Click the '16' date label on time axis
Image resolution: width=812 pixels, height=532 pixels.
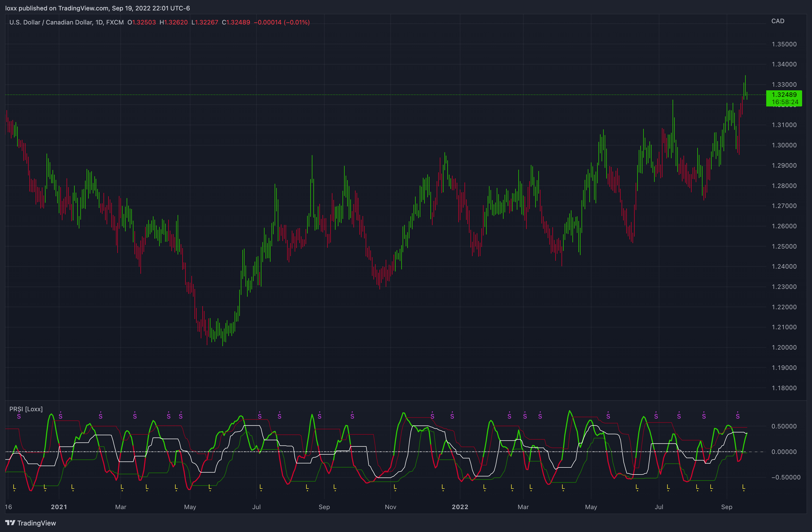tap(9, 507)
